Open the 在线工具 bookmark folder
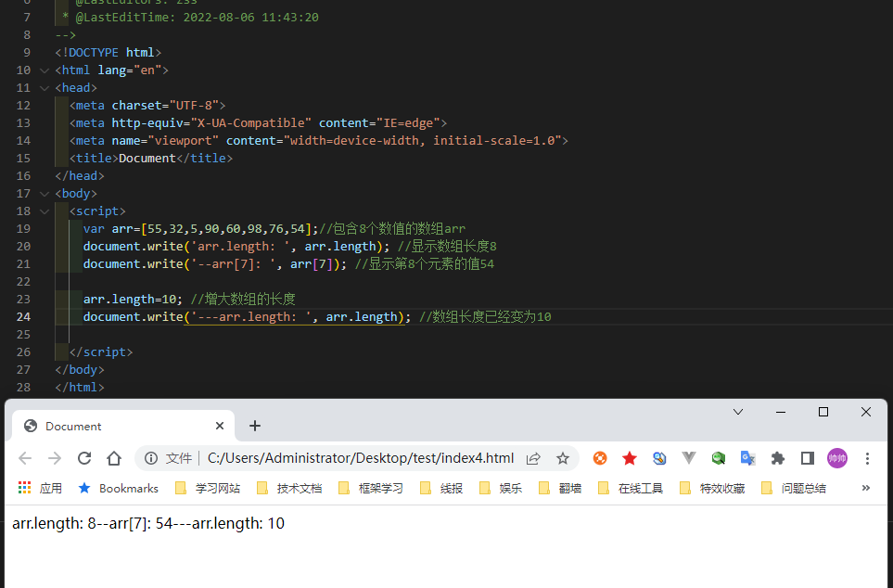The width and height of the screenshot is (893, 588). [x=630, y=488]
